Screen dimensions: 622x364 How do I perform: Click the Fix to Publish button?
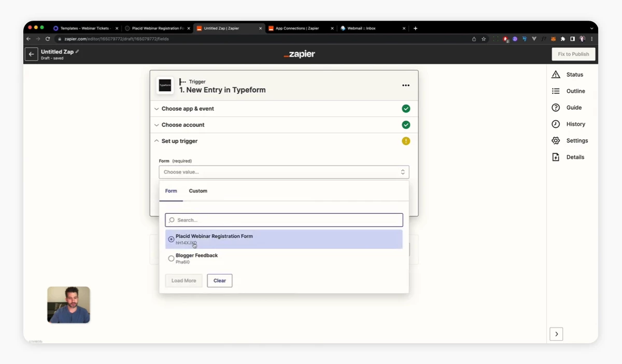click(x=573, y=54)
